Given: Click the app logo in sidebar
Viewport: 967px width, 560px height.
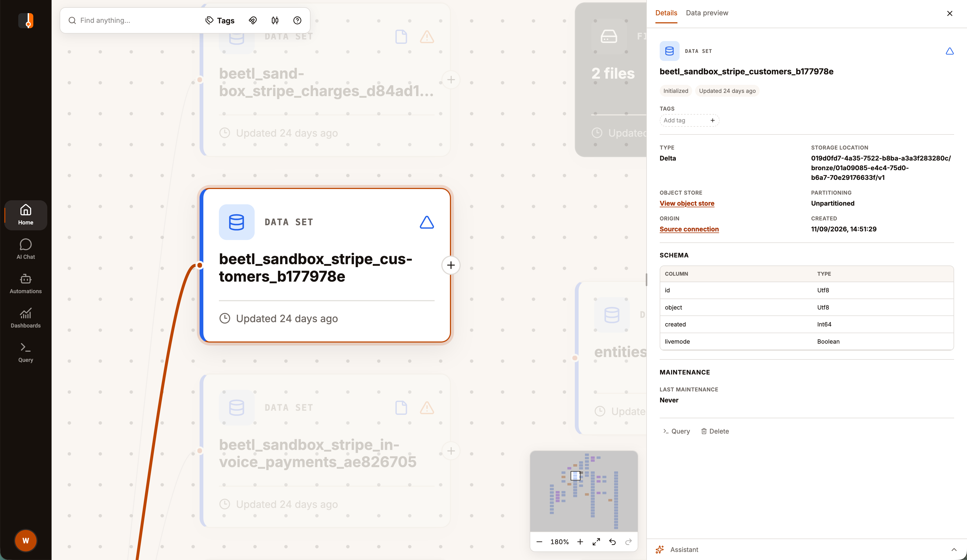Looking at the screenshot, I should (26, 20).
